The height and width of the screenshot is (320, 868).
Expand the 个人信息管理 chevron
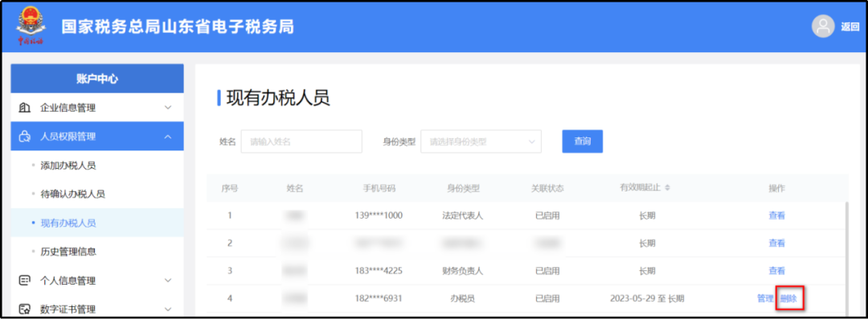[x=168, y=280]
